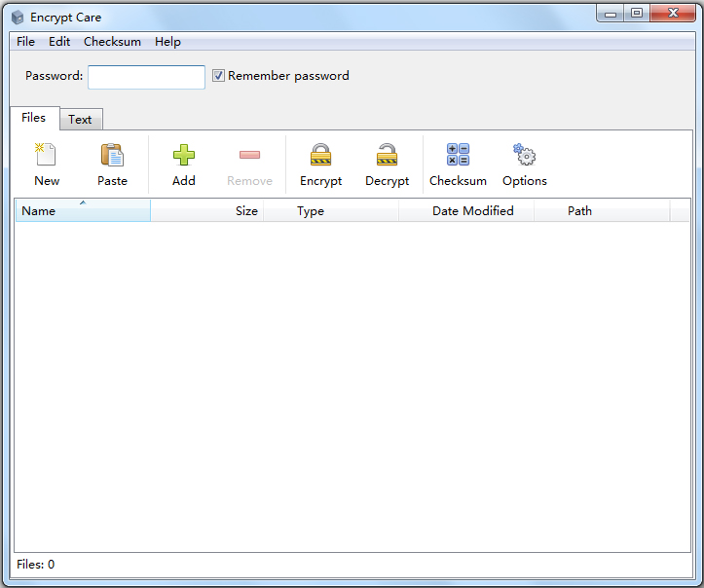Image resolution: width=704 pixels, height=588 pixels.
Task: Select the Files tab
Action: (x=34, y=118)
